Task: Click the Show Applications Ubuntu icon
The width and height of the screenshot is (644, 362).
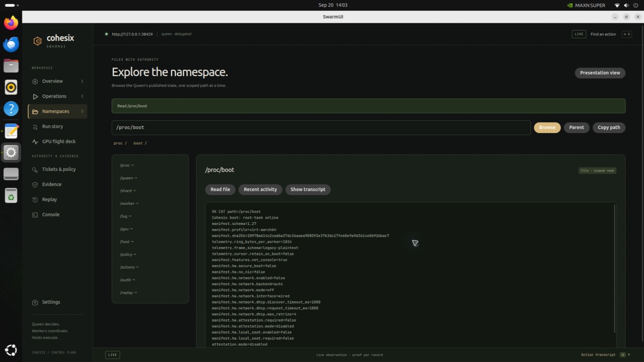Action: (11, 350)
